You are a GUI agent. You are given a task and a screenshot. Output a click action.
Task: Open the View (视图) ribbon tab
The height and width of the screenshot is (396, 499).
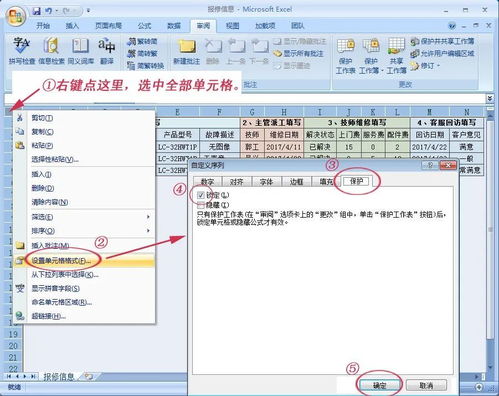click(x=232, y=26)
